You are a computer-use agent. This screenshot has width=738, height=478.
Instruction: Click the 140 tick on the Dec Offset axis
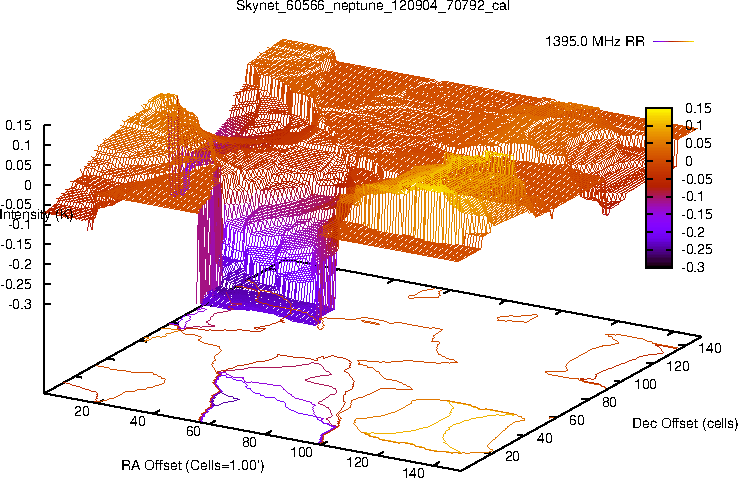tap(710, 348)
